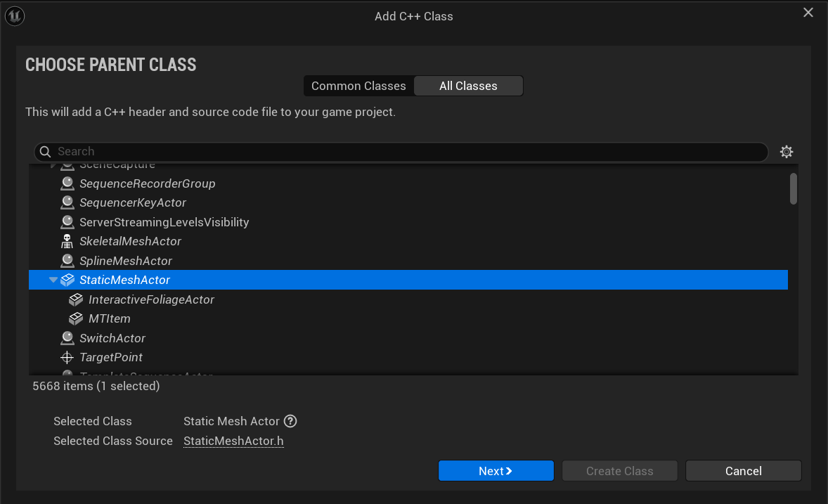Click the Next button
This screenshot has height=504, width=828.
point(496,471)
